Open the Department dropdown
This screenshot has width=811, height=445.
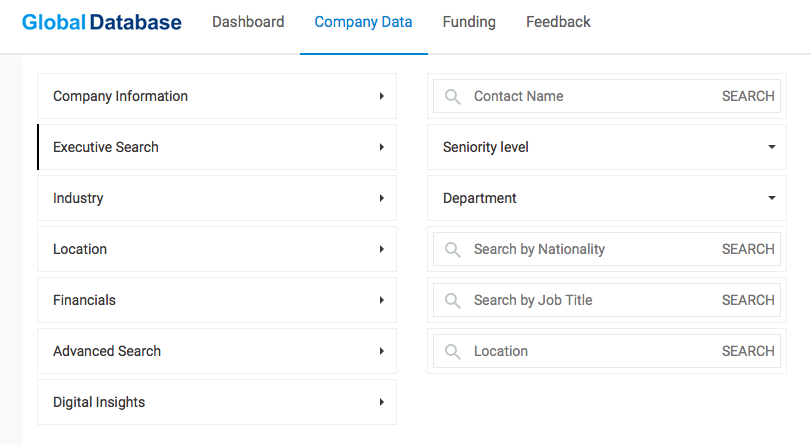click(x=771, y=199)
